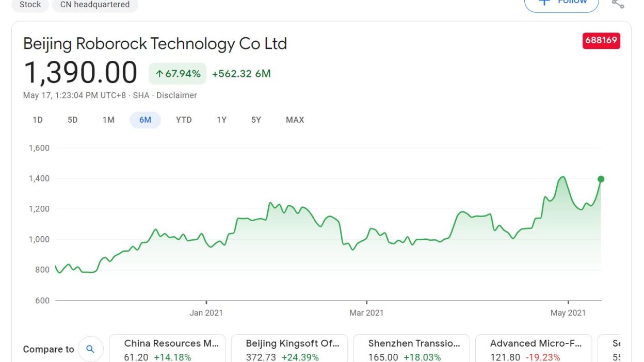This screenshot has height=362, width=644.
Task: Compare to China Resources card
Action: pos(168,349)
